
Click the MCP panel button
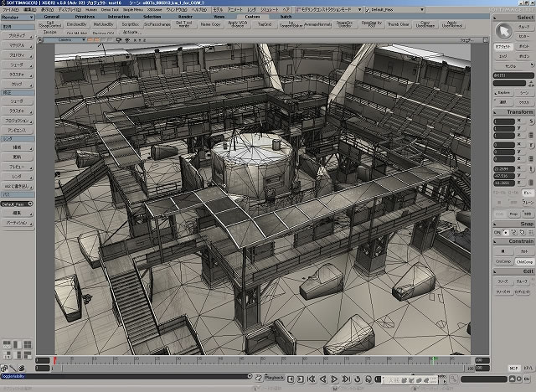tap(513, 367)
